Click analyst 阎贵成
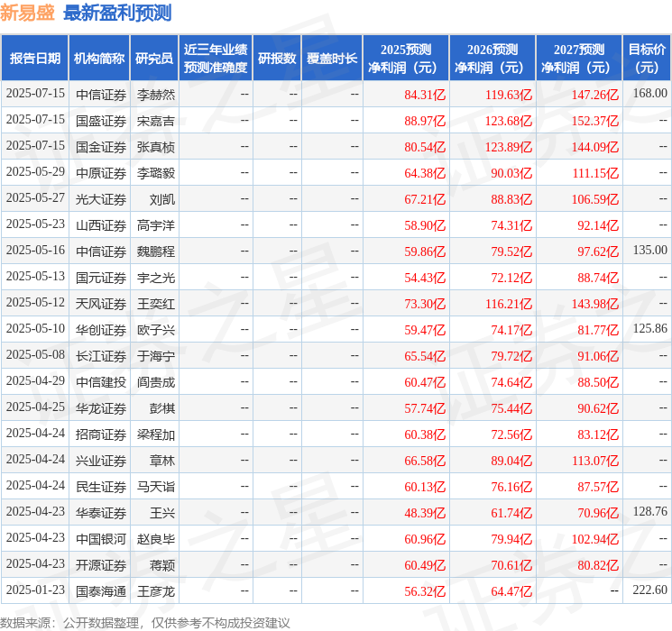The image size is (672, 631). coord(156,382)
